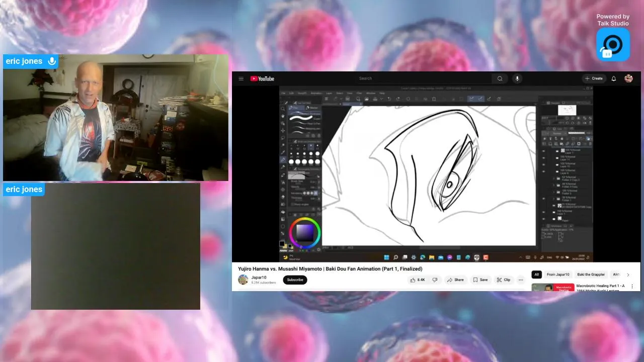Open the Window menu in drawing app
The image size is (644, 362).
[x=371, y=93]
